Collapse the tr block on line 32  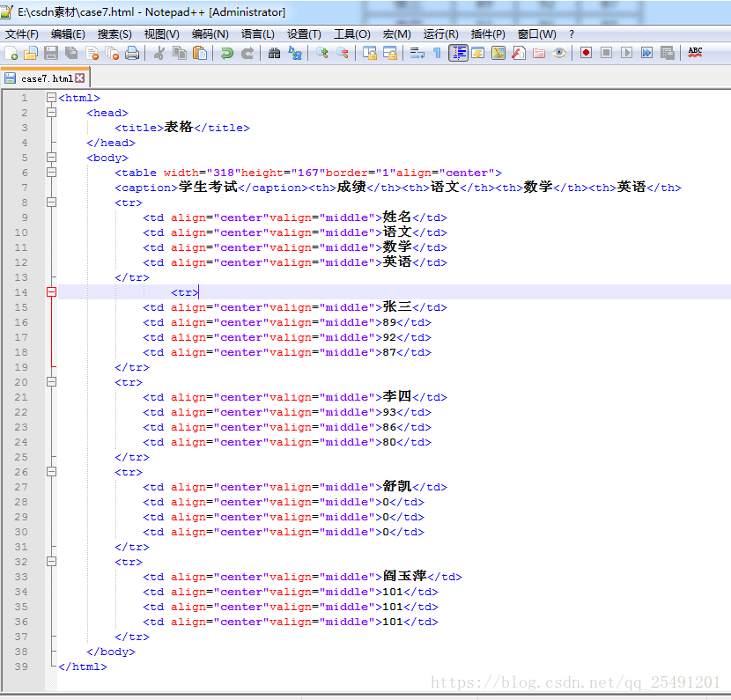click(x=51, y=562)
